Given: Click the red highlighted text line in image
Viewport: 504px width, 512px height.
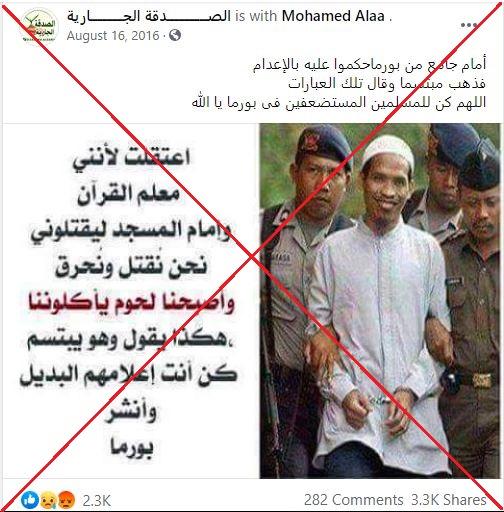Looking at the screenshot, I should point(131,303).
